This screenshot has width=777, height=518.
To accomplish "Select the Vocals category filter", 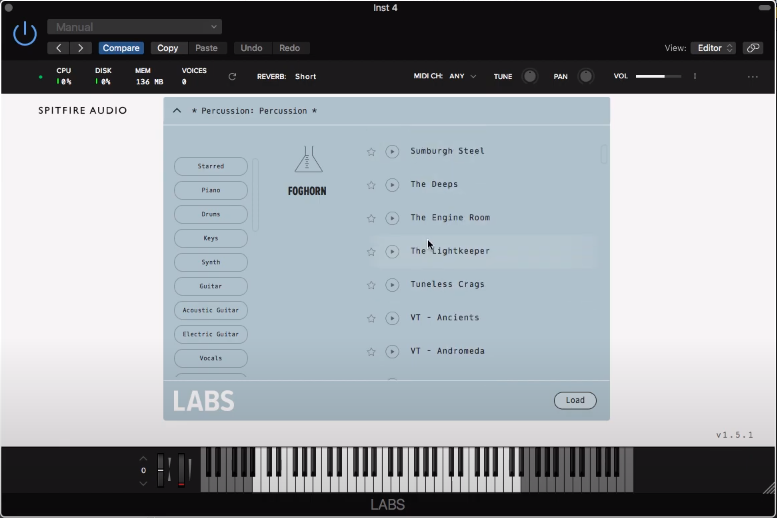I will (211, 358).
